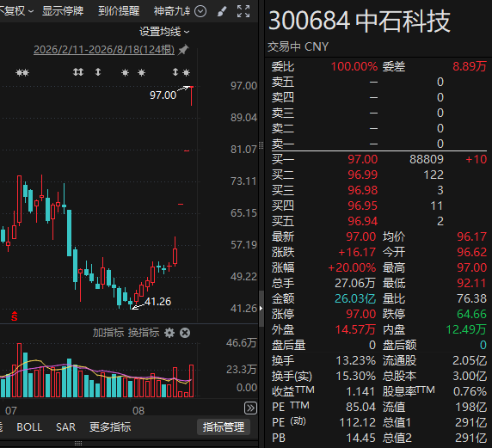
Task: Click the 07 month marker on timeline
Action: pyautogui.click(x=11, y=410)
